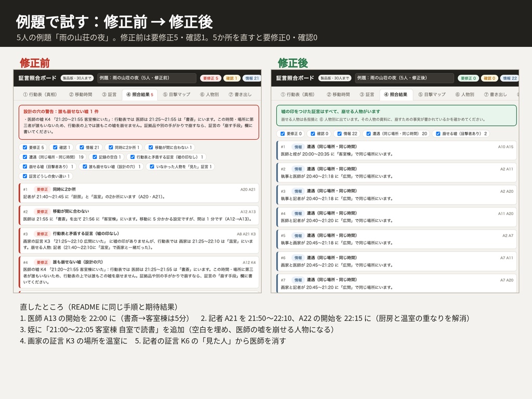Open ① 行動表（真相）tab in 修正後 board

click(298, 95)
